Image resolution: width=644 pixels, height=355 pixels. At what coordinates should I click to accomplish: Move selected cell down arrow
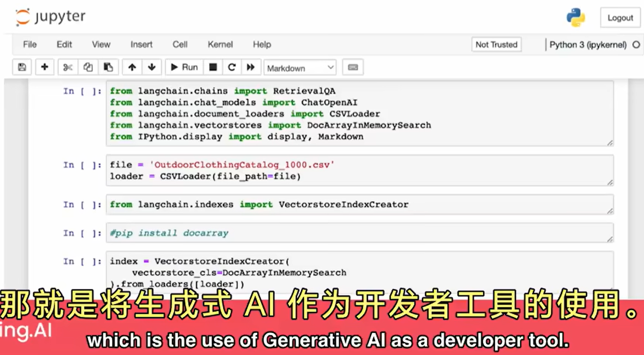click(152, 68)
